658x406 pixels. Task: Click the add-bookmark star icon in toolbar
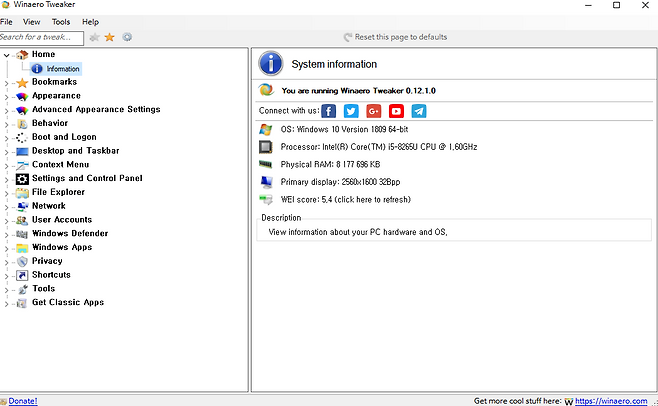tap(94, 37)
